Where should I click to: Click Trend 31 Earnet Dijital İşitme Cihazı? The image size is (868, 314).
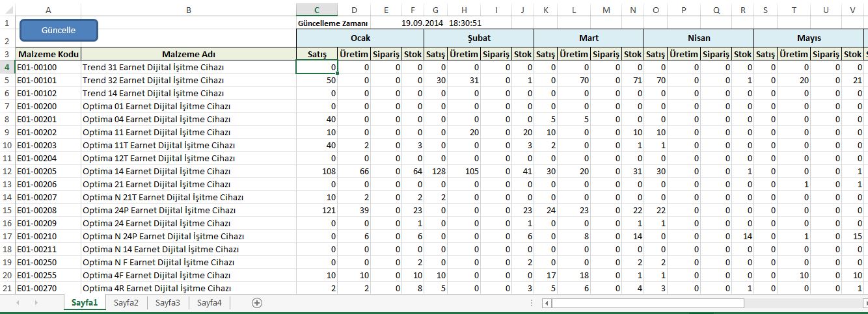189,67
